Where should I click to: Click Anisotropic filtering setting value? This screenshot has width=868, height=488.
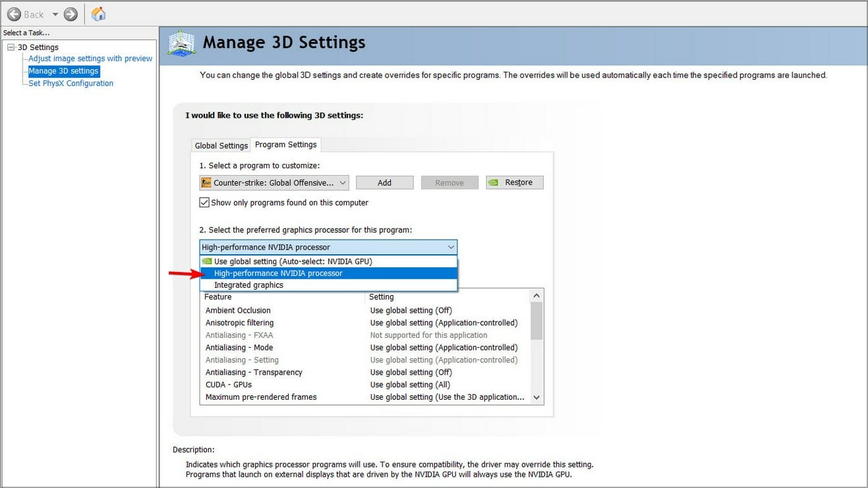point(444,323)
